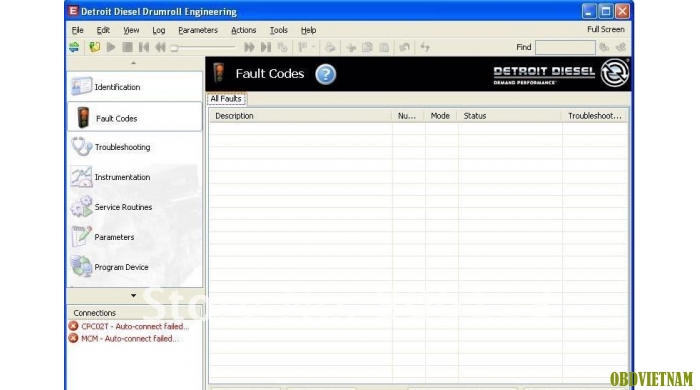Click the connect/disconnect arrows toolbar icon
This screenshot has height=390, width=700.
(x=74, y=47)
